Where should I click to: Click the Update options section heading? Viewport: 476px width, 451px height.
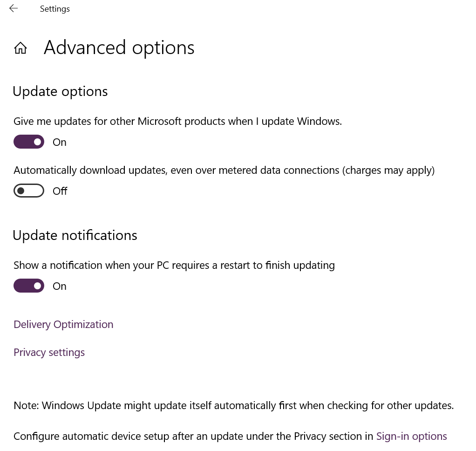click(x=61, y=91)
